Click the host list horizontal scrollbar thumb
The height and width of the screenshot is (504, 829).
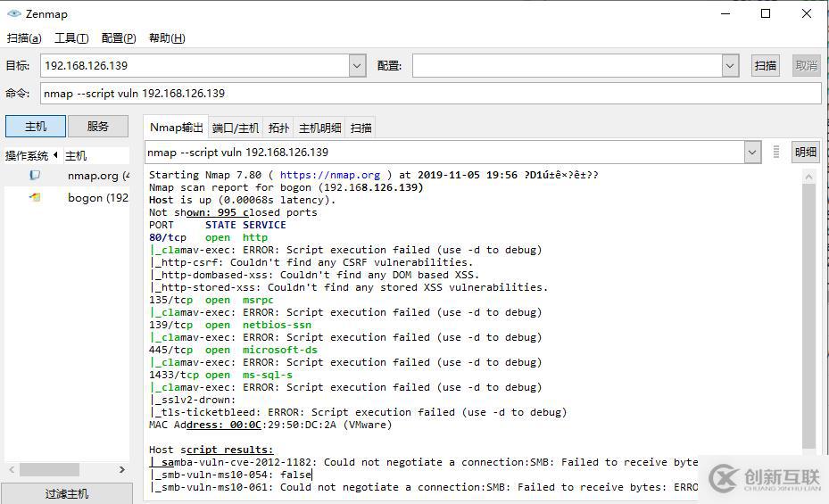point(49,469)
